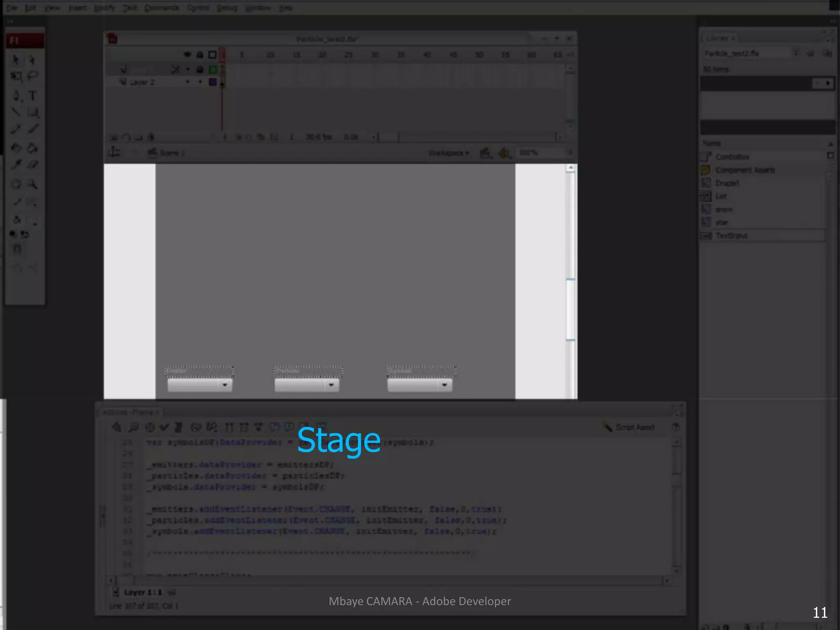Select the Actions - Frame tab
This screenshot has width=840, height=630.
(131, 412)
